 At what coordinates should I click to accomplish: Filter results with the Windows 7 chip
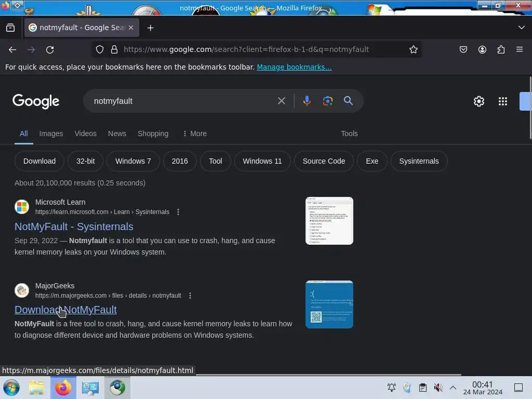(x=133, y=161)
